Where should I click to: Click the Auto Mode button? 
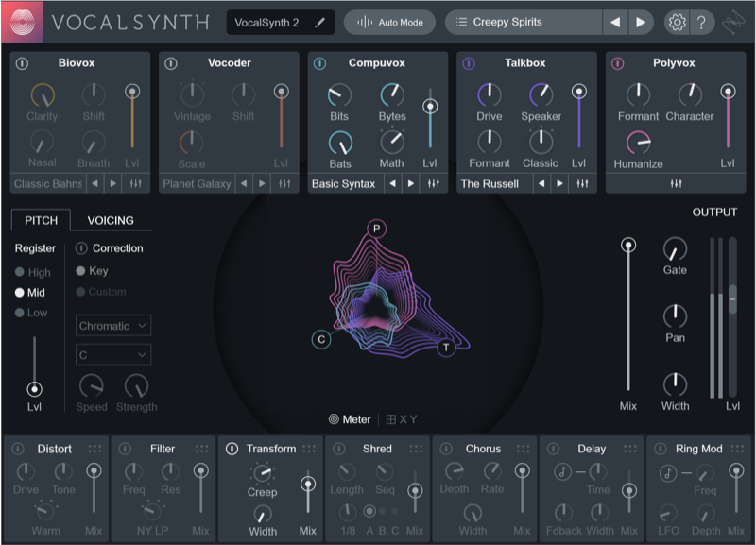(389, 22)
